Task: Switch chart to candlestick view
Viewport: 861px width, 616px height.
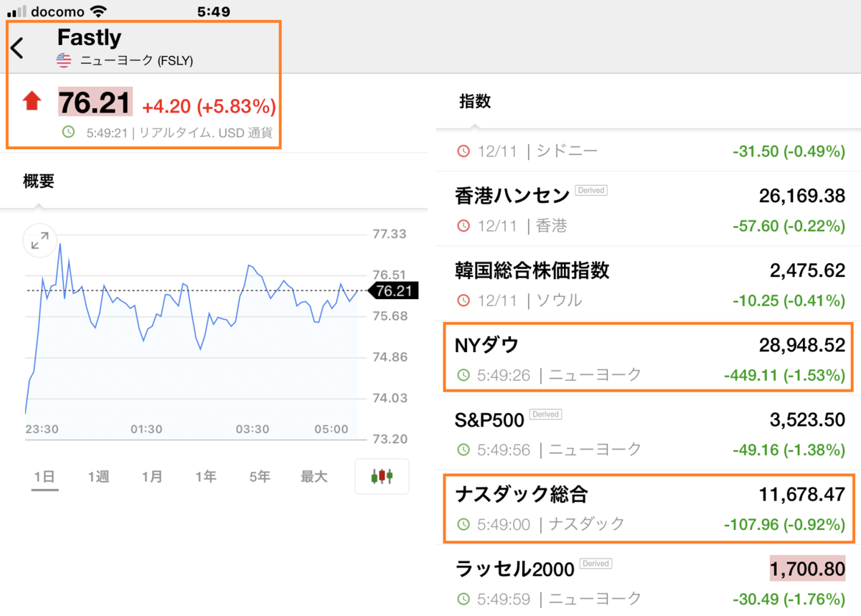Action: coord(382,476)
